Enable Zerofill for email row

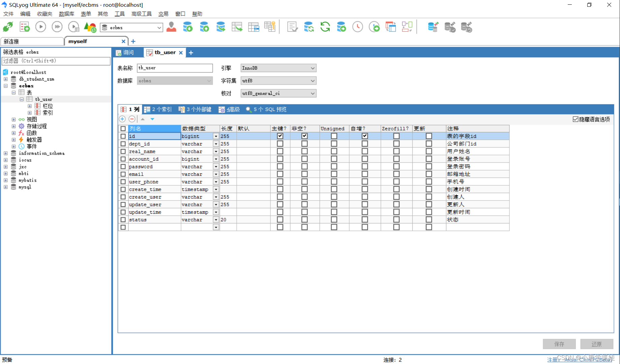396,174
